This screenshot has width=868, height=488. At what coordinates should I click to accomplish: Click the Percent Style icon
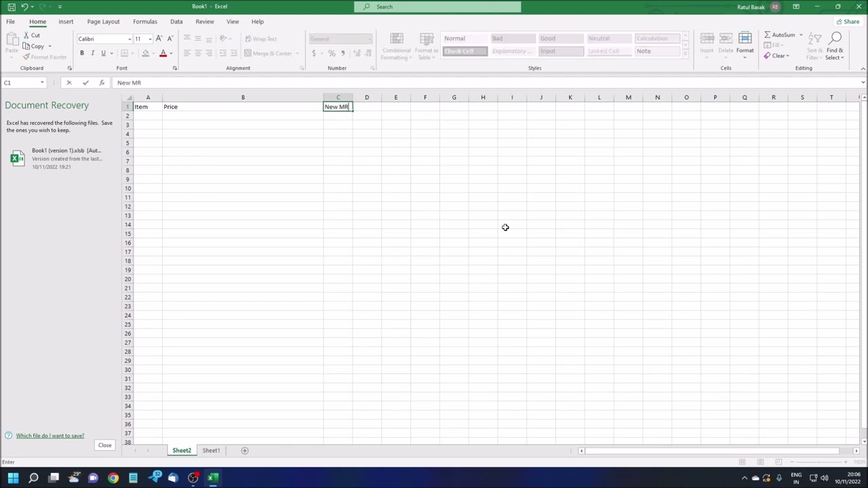pos(332,53)
